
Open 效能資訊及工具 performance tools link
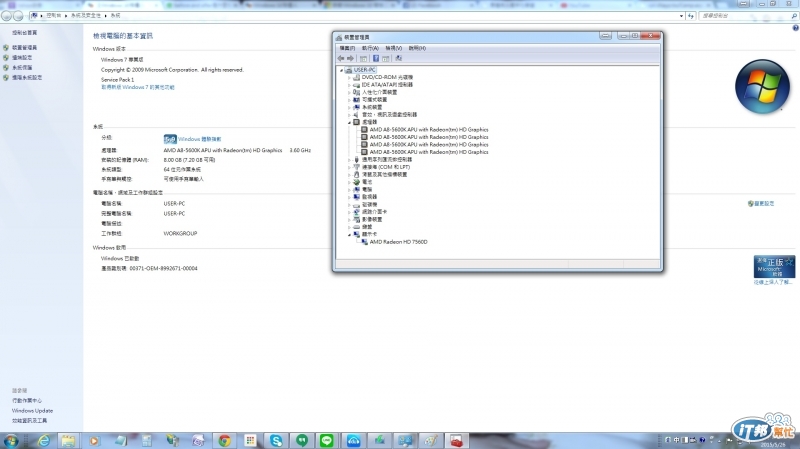[30, 420]
